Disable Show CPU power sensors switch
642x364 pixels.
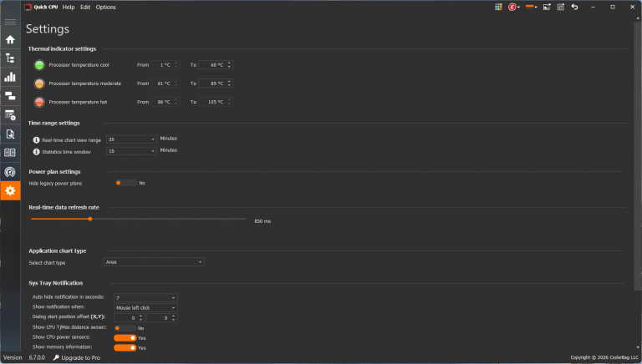(x=125, y=338)
